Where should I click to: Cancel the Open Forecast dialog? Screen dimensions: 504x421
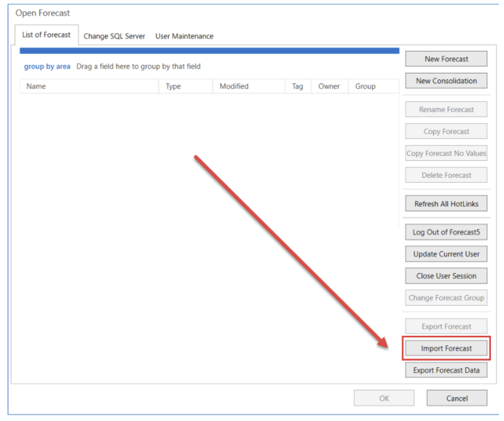[457, 398]
